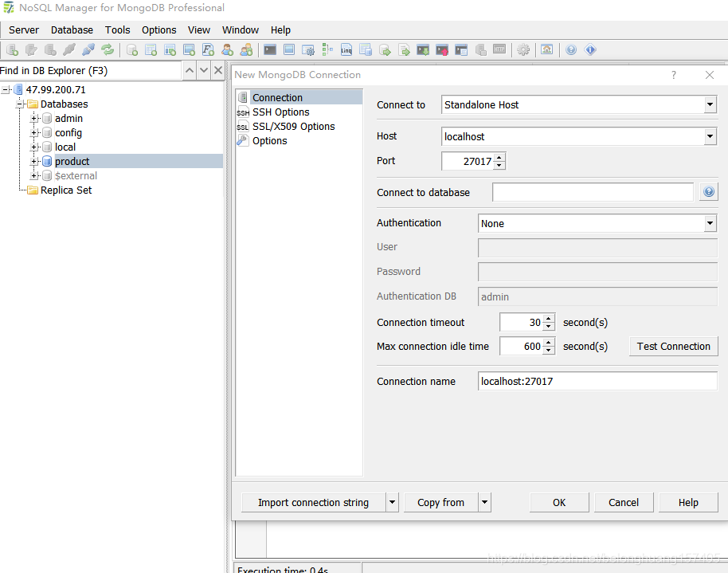Image resolution: width=728 pixels, height=573 pixels.
Task: Click the Create Collection toolbar icon
Action: 151,49
